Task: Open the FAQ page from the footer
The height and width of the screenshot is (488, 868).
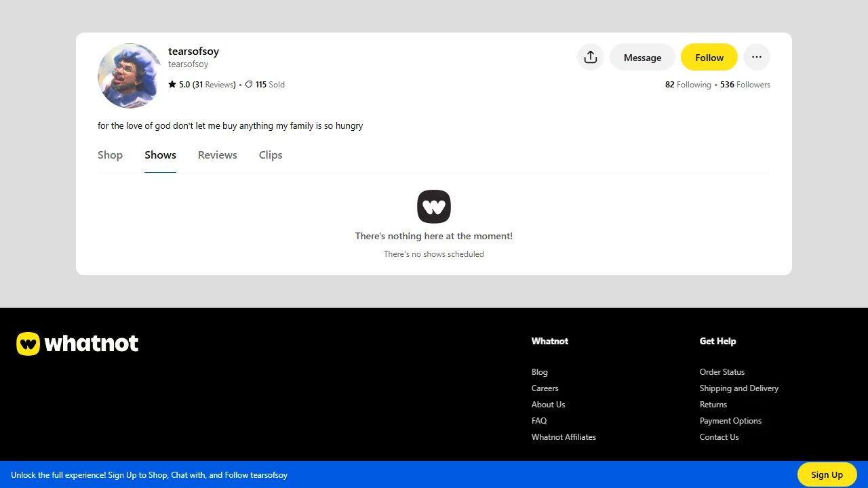Action: pyautogui.click(x=538, y=420)
